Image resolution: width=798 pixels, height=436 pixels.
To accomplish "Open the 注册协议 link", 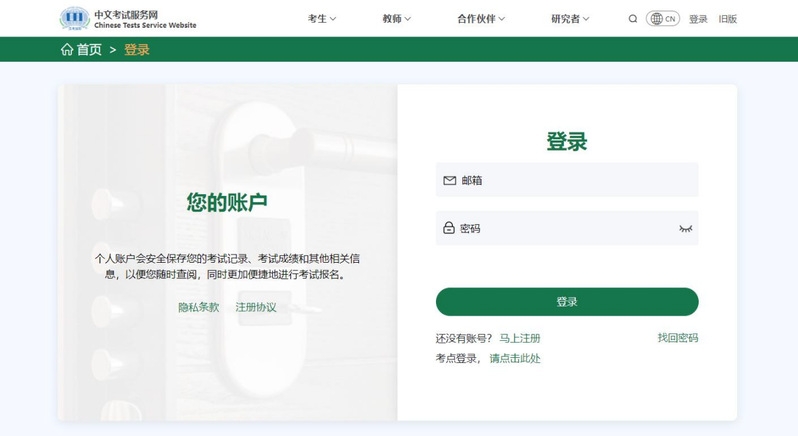I will pyautogui.click(x=256, y=307).
